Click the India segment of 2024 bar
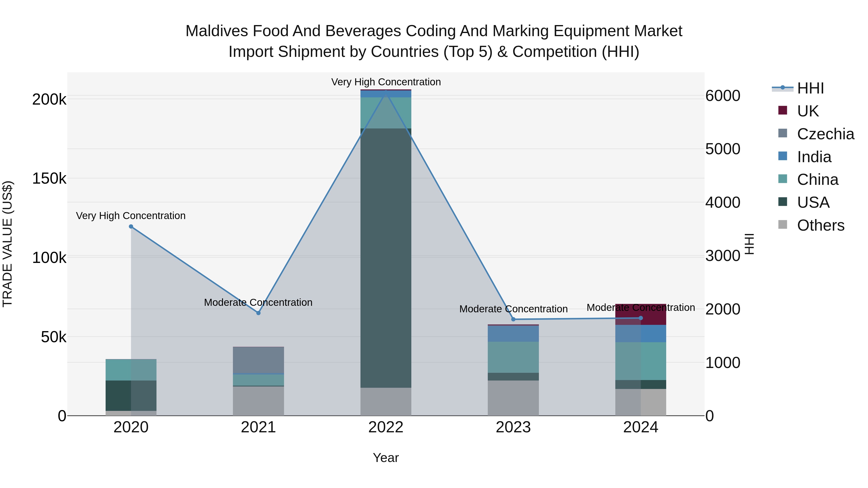The height and width of the screenshot is (488, 868). (641, 334)
